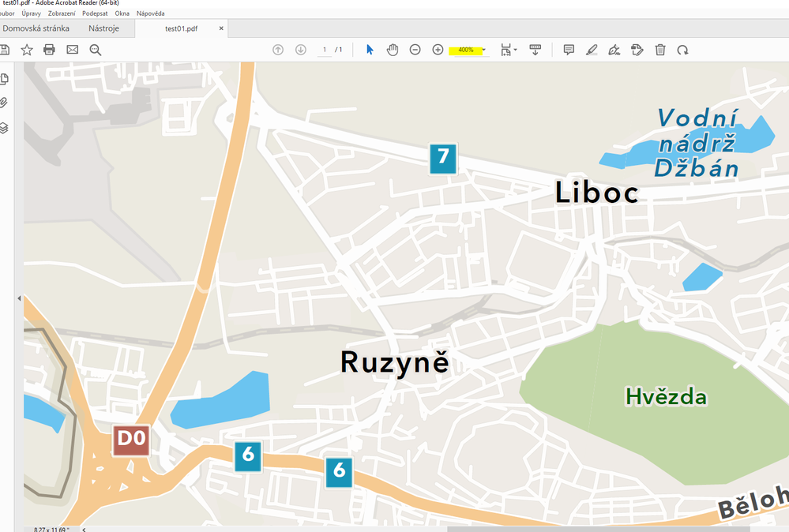Print the document with printer icon
This screenshot has height=532, width=789.
[x=49, y=50]
